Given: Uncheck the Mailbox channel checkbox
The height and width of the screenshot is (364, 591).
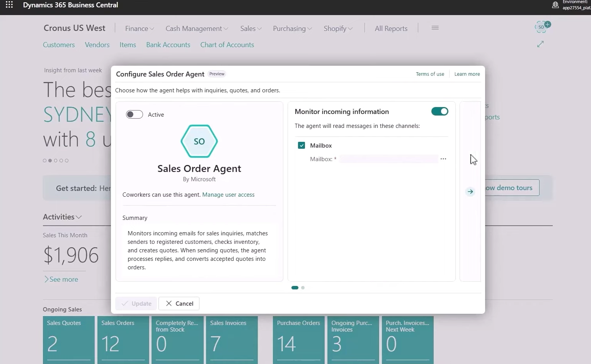Looking at the screenshot, I should click(x=301, y=145).
